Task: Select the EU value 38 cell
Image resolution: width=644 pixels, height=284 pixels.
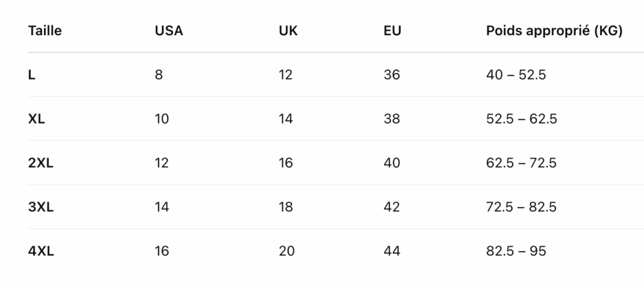Action: tap(391, 119)
